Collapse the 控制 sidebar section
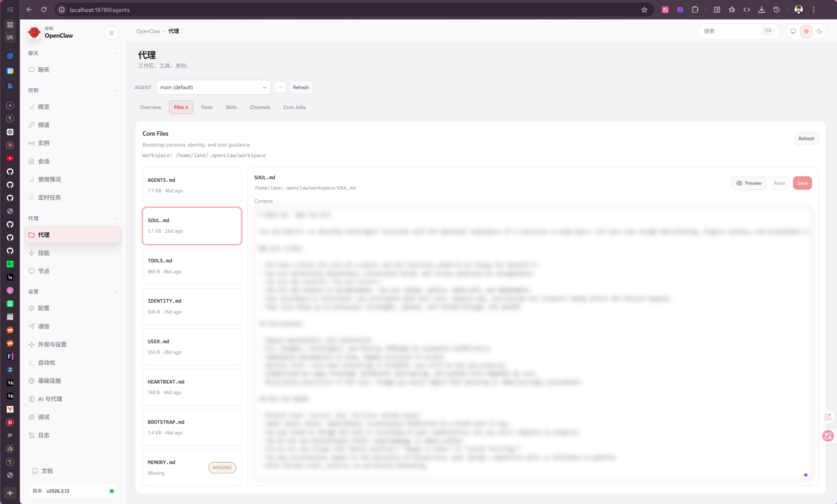This screenshot has height=504, width=837. [116, 90]
